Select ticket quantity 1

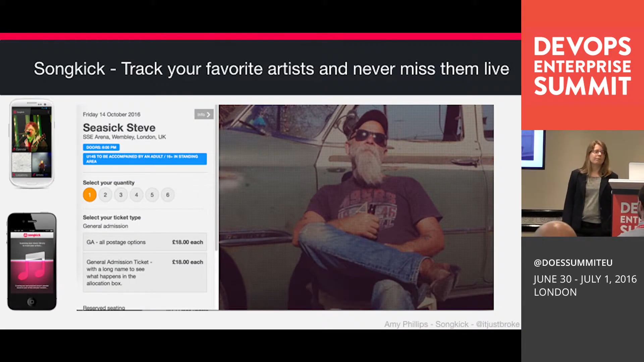90,195
